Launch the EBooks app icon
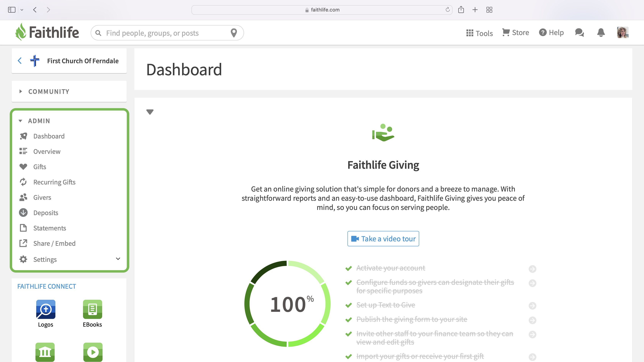 (x=93, y=309)
